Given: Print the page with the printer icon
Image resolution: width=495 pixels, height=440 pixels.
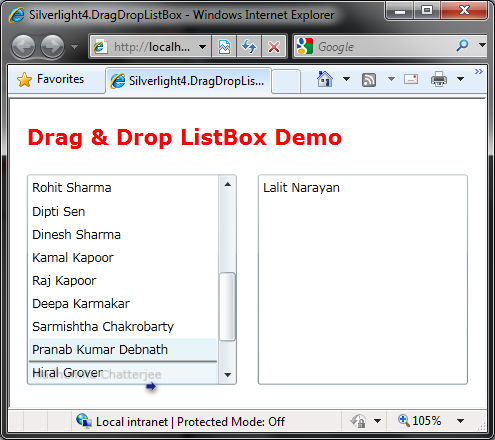Looking at the screenshot, I should (439, 79).
